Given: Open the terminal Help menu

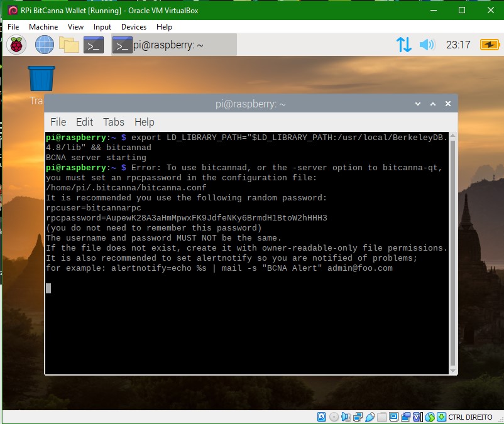Looking at the screenshot, I should click(145, 122).
